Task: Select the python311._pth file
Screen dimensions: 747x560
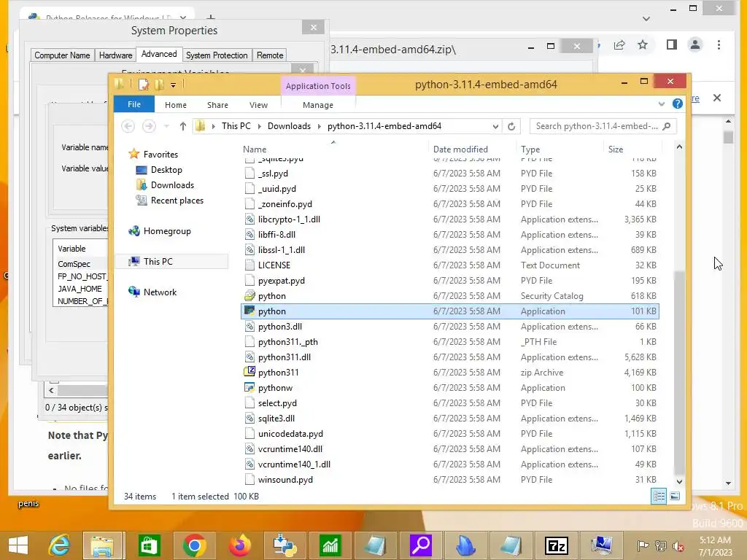Action: point(287,342)
